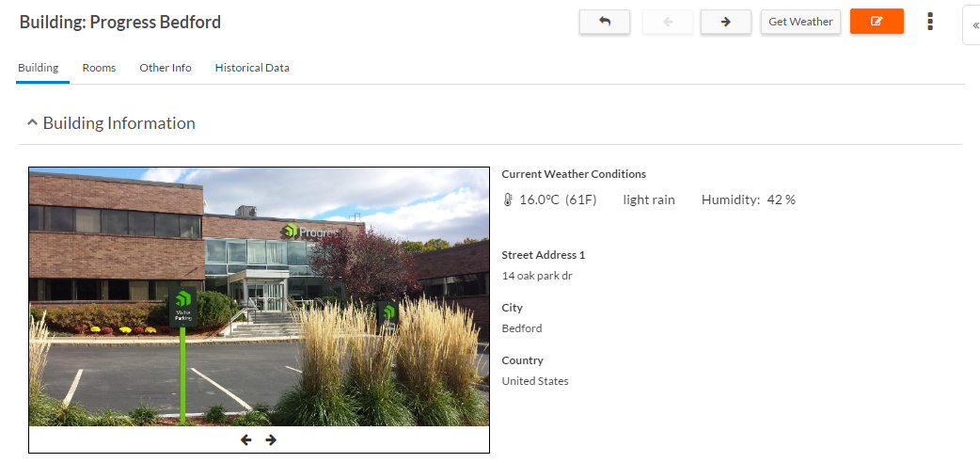This screenshot has width=980, height=463.
Task: Open the Other Info tab
Action: 165,68
